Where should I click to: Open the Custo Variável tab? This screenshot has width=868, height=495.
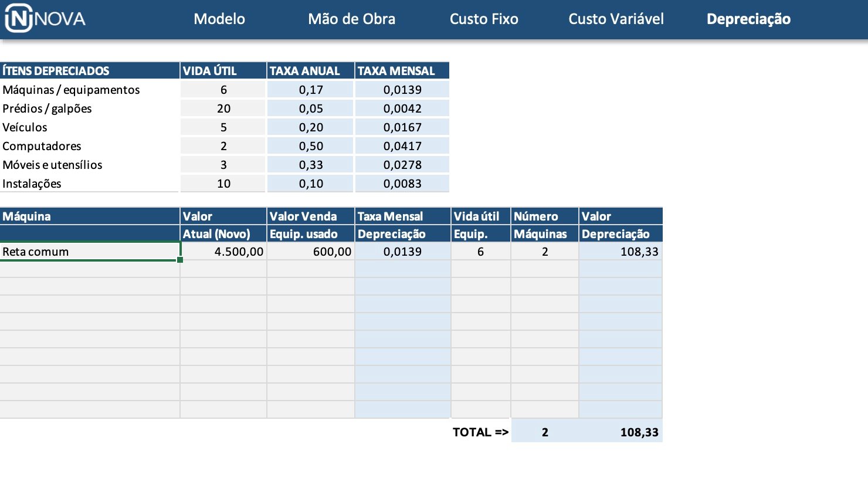tap(616, 19)
